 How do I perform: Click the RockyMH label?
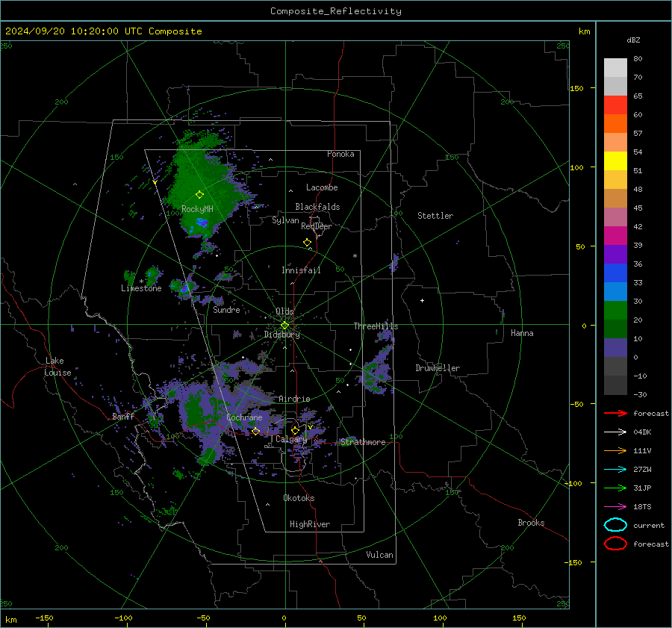coord(197,209)
